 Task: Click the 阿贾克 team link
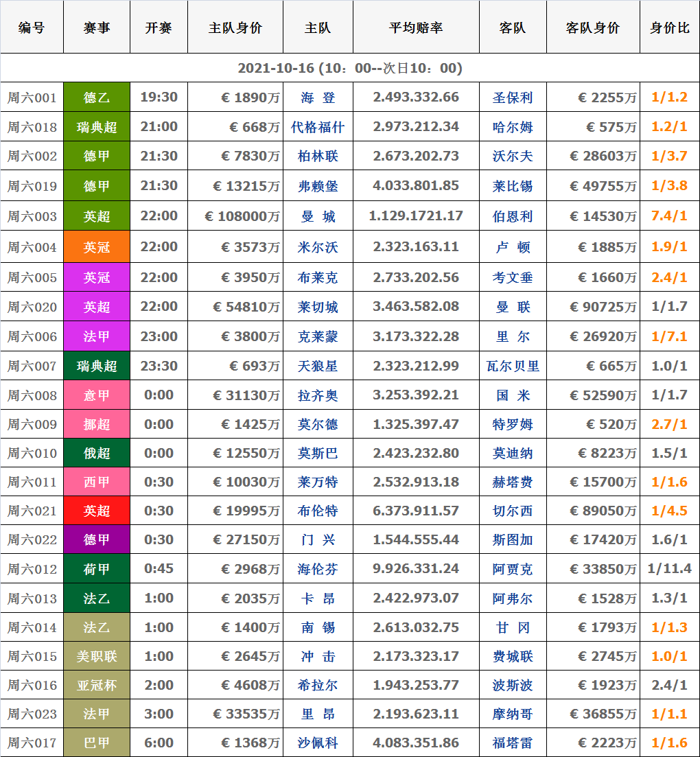click(x=512, y=570)
